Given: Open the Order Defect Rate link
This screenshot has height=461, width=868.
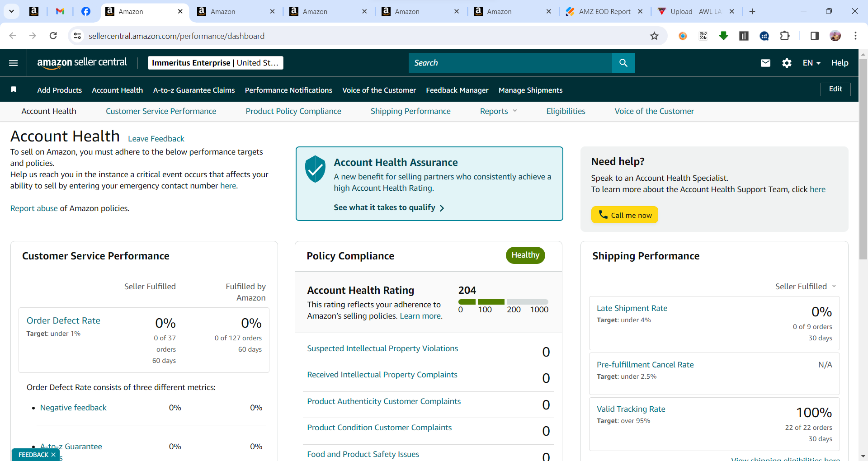Looking at the screenshot, I should click(x=63, y=320).
